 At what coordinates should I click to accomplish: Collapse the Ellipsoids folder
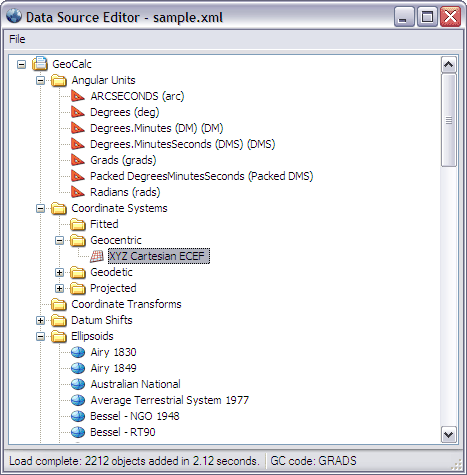[x=40, y=336]
